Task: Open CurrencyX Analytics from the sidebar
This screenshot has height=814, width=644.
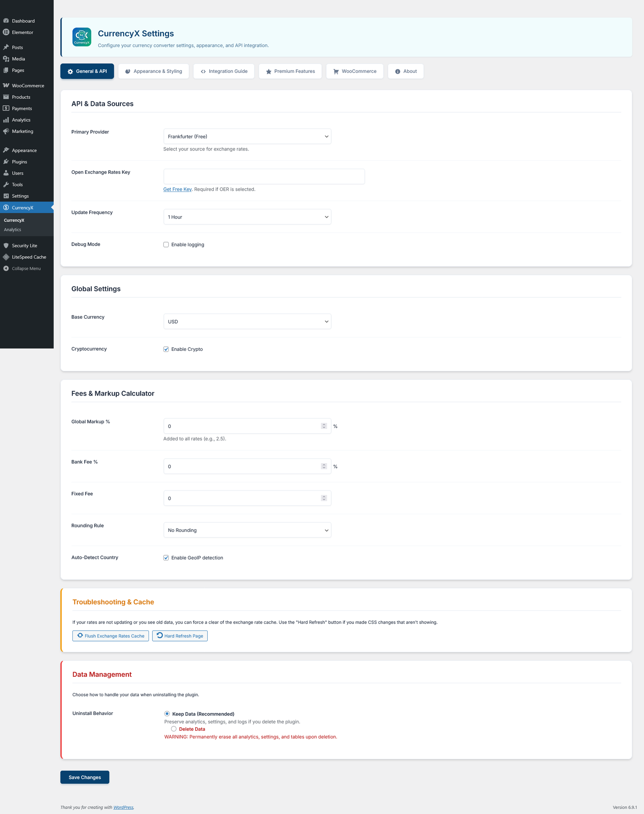Action: click(x=12, y=229)
